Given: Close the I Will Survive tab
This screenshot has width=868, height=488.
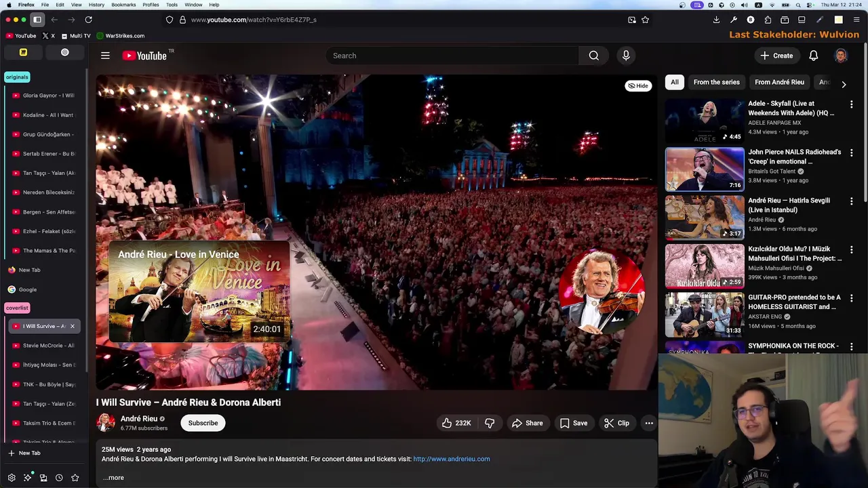Looking at the screenshot, I should click(x=72, y=326).
